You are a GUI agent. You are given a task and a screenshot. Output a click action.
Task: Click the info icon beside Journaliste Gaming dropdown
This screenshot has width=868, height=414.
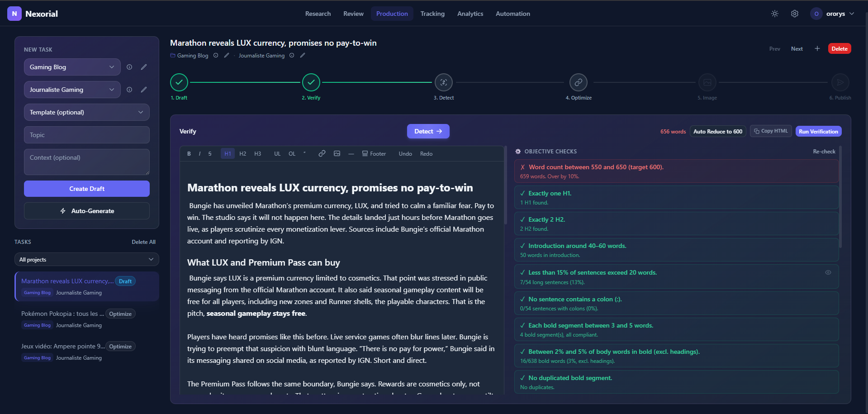point(129,90)
